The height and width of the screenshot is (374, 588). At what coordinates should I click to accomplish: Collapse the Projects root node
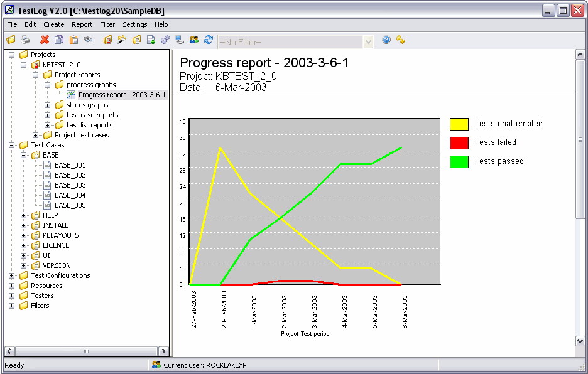coord(12,55)
